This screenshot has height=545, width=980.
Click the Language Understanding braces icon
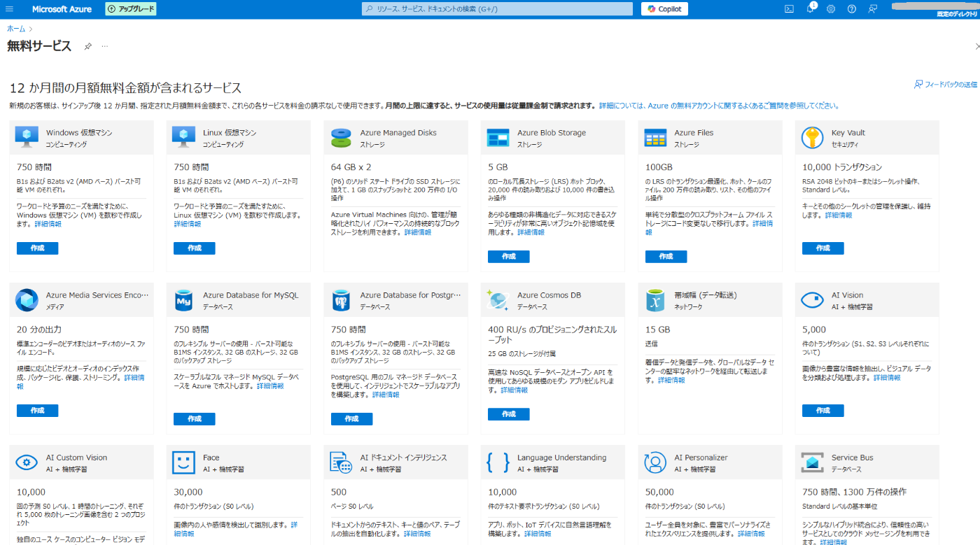pyautogui.click(x=498, y=462)
